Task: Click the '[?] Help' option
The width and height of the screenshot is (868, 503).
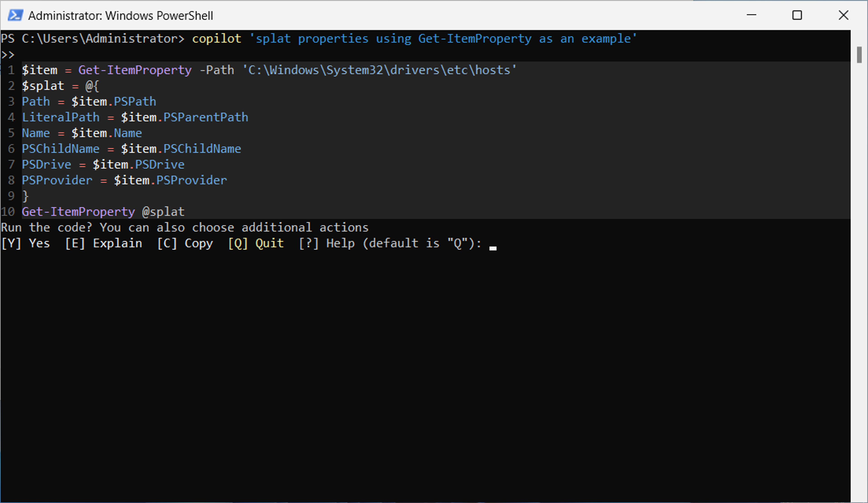Action: (327, 243)
